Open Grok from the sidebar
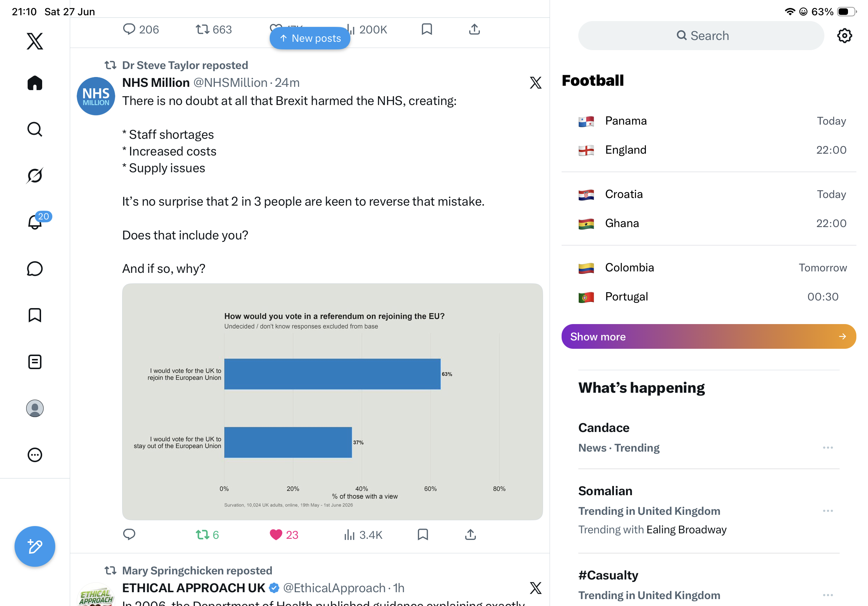This screenshot has height=606, width=868. tap(35, 175)
